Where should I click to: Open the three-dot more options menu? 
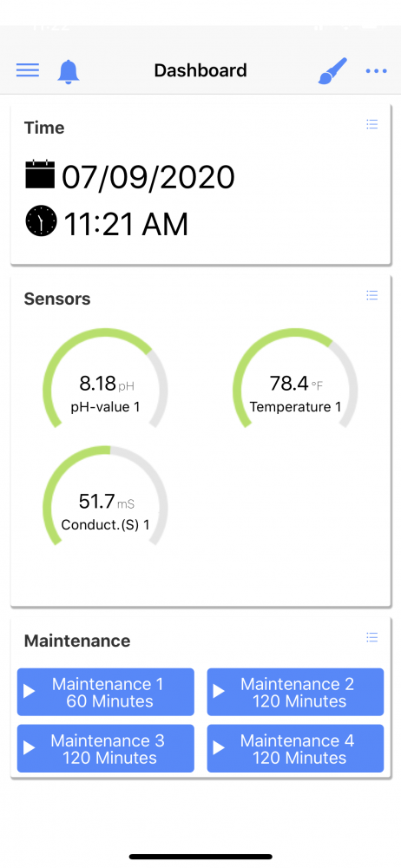pos(376,71)
